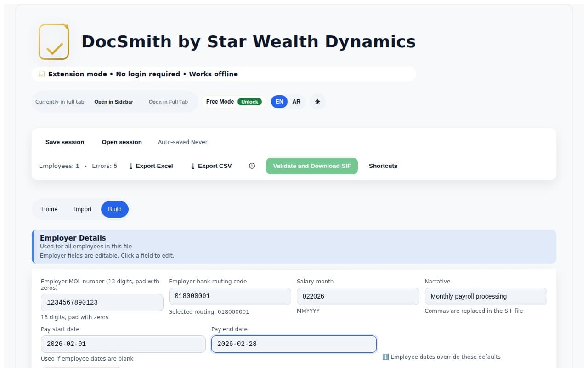This screenshot has width=588, height=368.
Task: Toggle the light/dark theme sun icon
Action: (317, 102)
